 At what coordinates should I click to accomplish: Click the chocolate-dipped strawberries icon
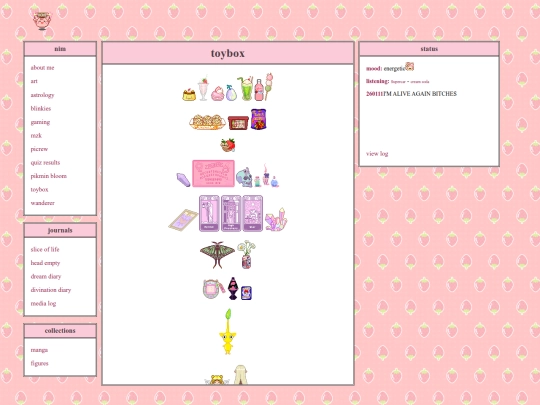[228, 145]
